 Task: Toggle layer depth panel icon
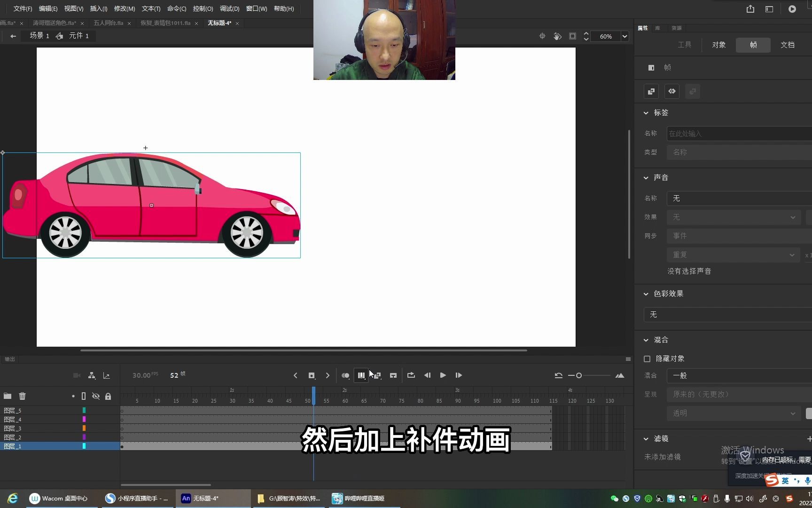tap(107, 375)
